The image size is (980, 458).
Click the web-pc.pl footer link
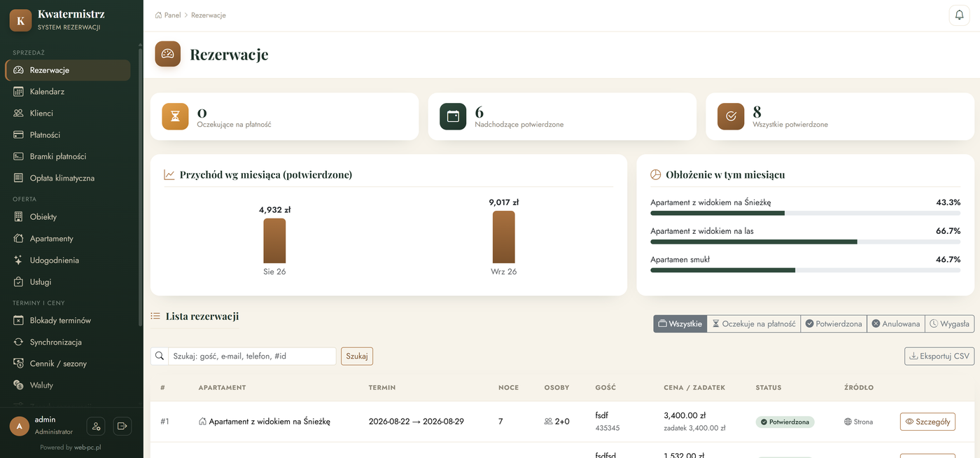click(87, 447)
